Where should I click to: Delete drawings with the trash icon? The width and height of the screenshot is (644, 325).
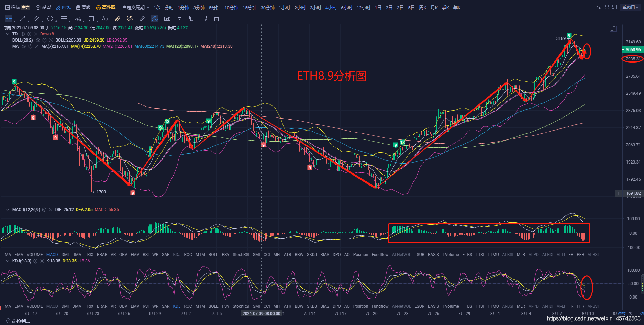pos(216,19)
